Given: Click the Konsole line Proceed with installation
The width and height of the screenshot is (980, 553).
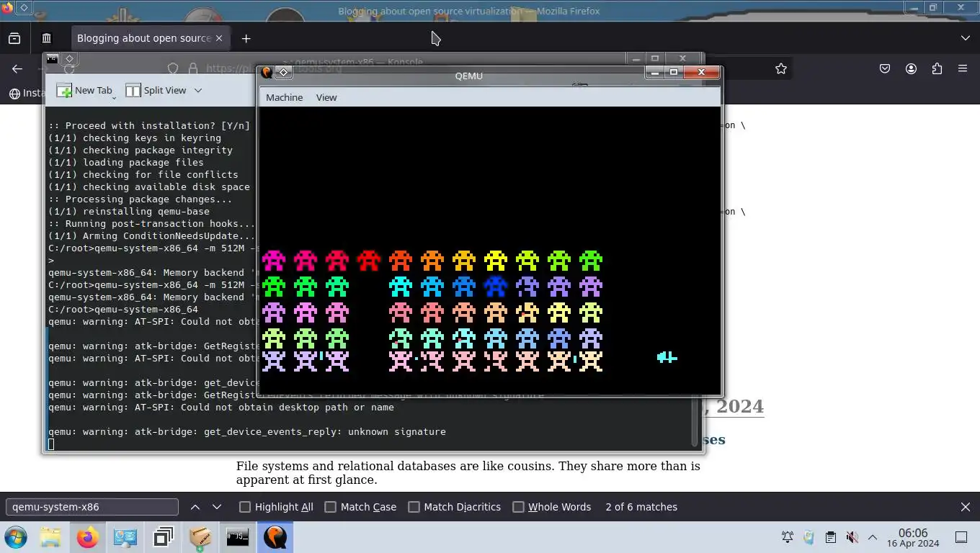Looking at the screenshot, I should click(x=149, y=126).
